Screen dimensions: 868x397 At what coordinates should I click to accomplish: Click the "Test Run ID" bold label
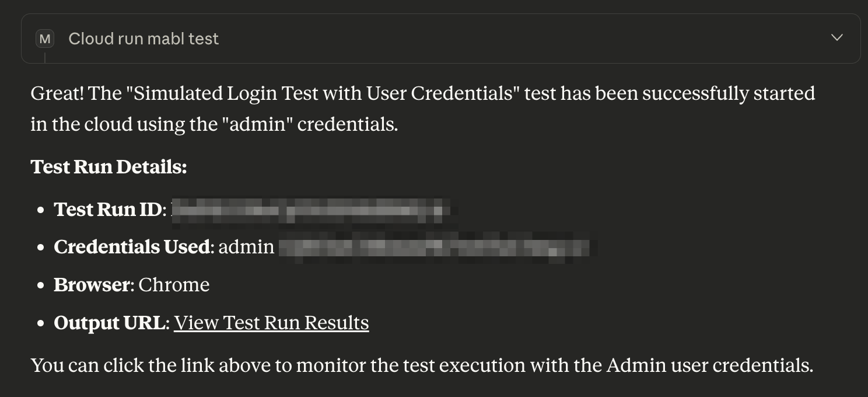point(107,210)
